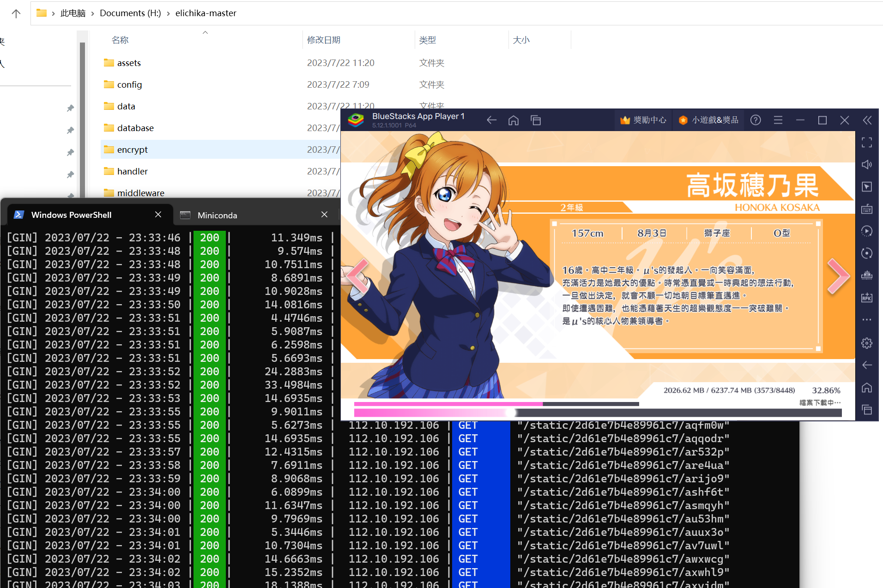Sort files by 类型 column header
This screenshot has width=883, height=588.
coord(428,40)
